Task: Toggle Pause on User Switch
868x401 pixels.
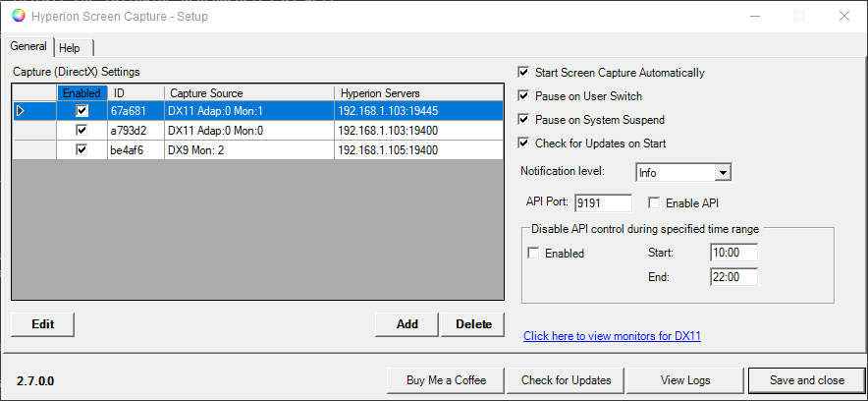Action: [x=523, y=95]
